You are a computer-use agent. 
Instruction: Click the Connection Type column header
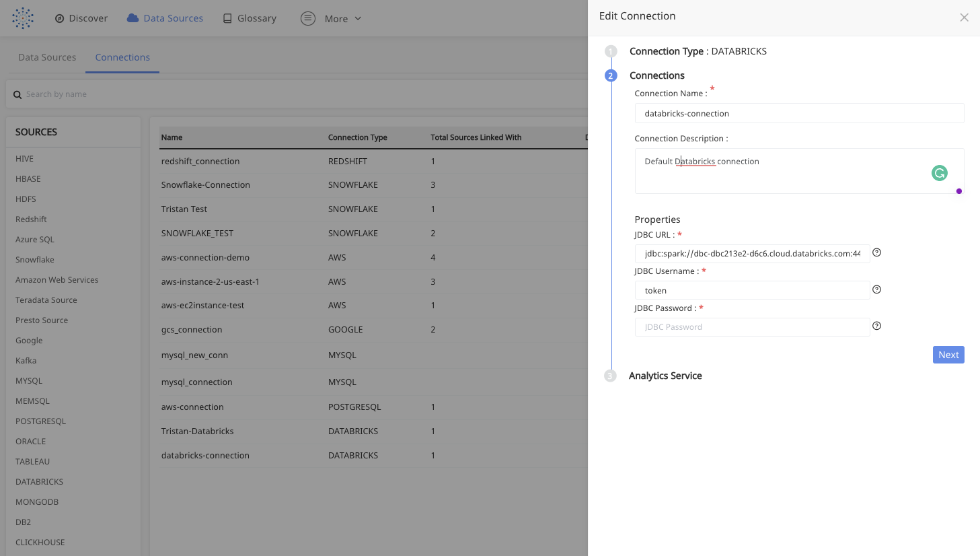click(x=358, y=137)
